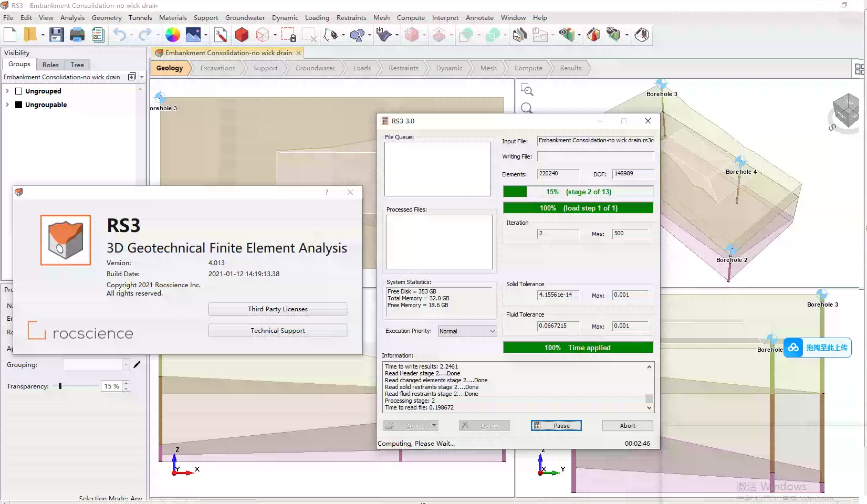Click the layered slices with eye icon

point(566,35)
